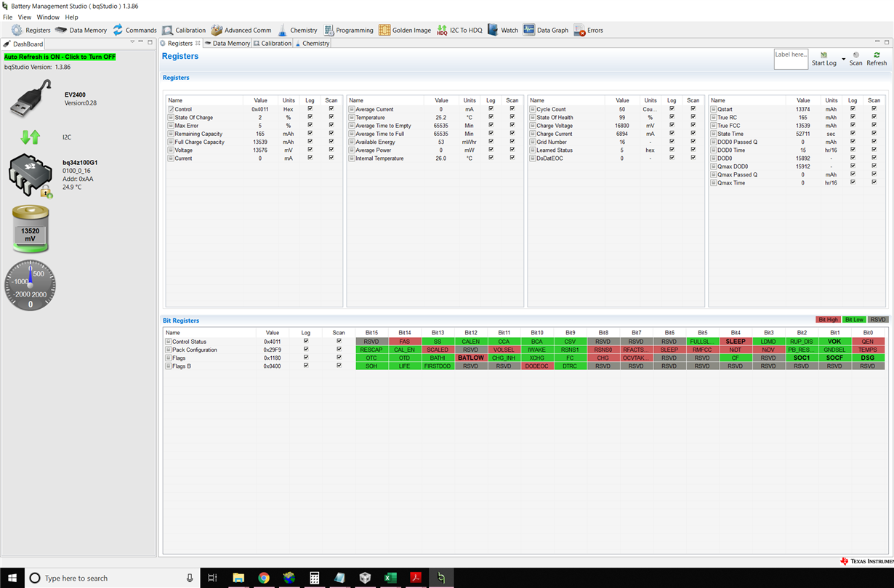
Task: Toggle Log checkbox for Pack Configuration
Action: click(x=306, y=350)
